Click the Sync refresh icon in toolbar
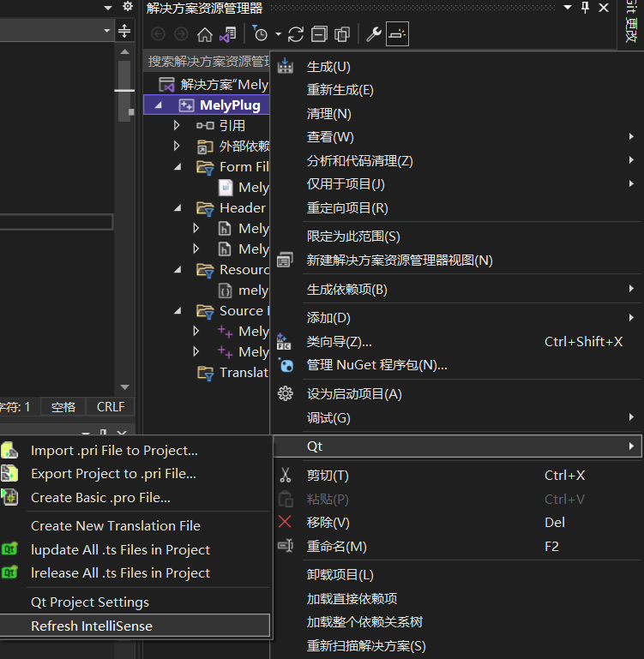This screenshot has height=659, width=644. (296, 34)
